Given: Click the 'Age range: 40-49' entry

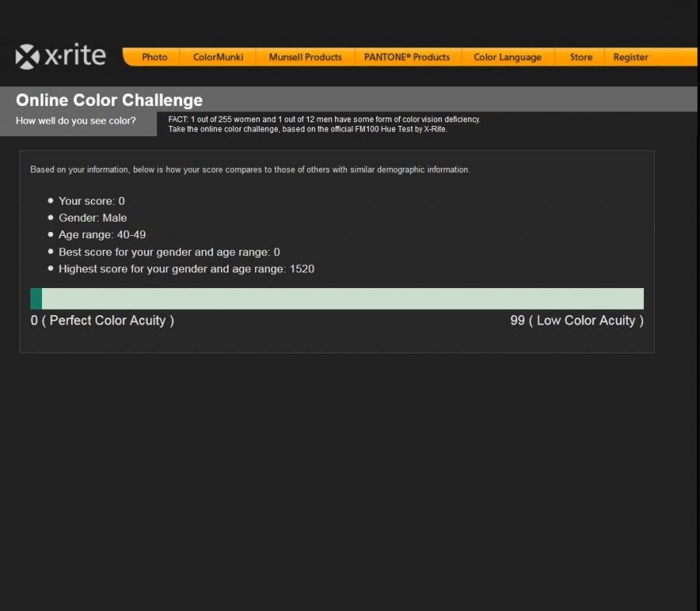Looking at the screenshot, I should (102, 234).
